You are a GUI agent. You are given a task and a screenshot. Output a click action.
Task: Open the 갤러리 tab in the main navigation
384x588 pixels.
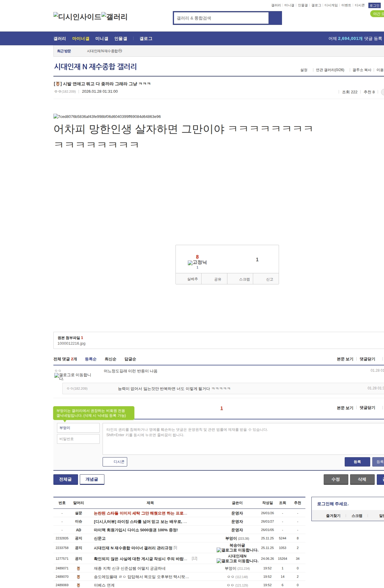[60, 38]
